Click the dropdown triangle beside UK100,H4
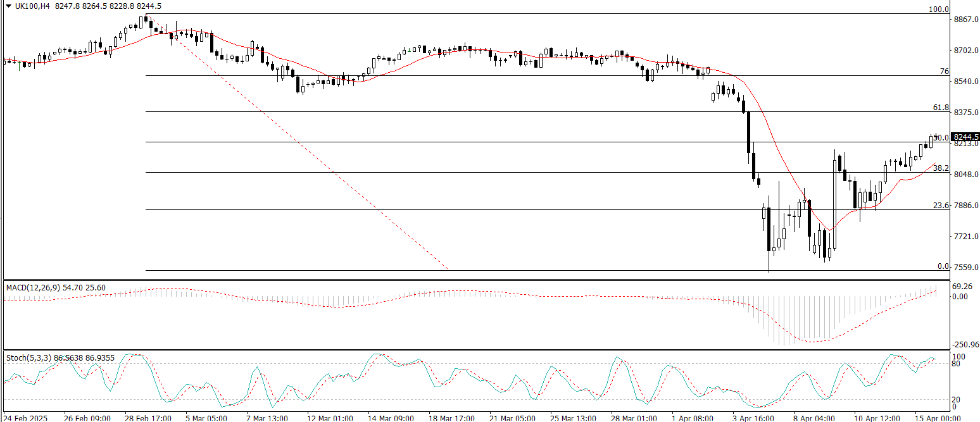 pyautogui.click(x=8, y=6)
